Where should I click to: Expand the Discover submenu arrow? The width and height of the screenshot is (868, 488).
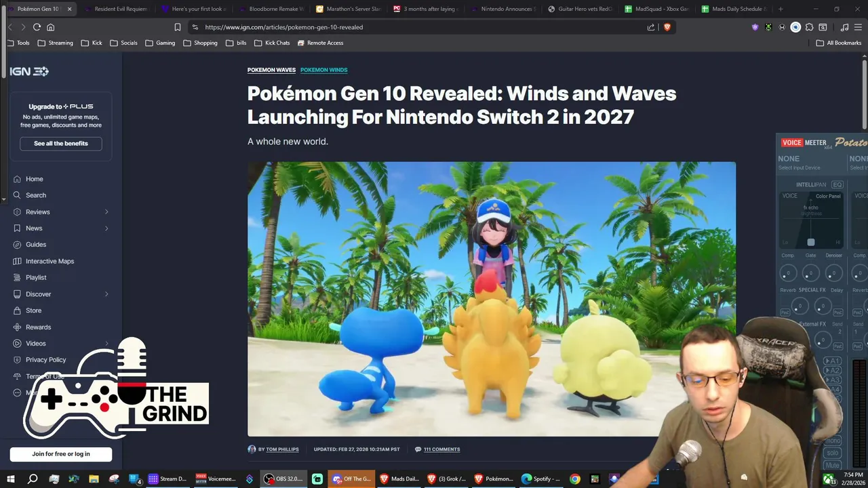tap(106, 294)
